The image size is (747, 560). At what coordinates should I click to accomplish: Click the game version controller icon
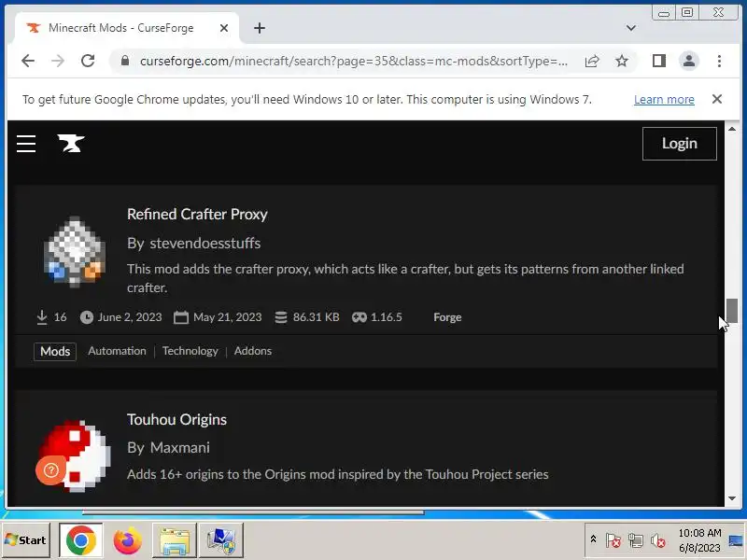tap(359, 317)
